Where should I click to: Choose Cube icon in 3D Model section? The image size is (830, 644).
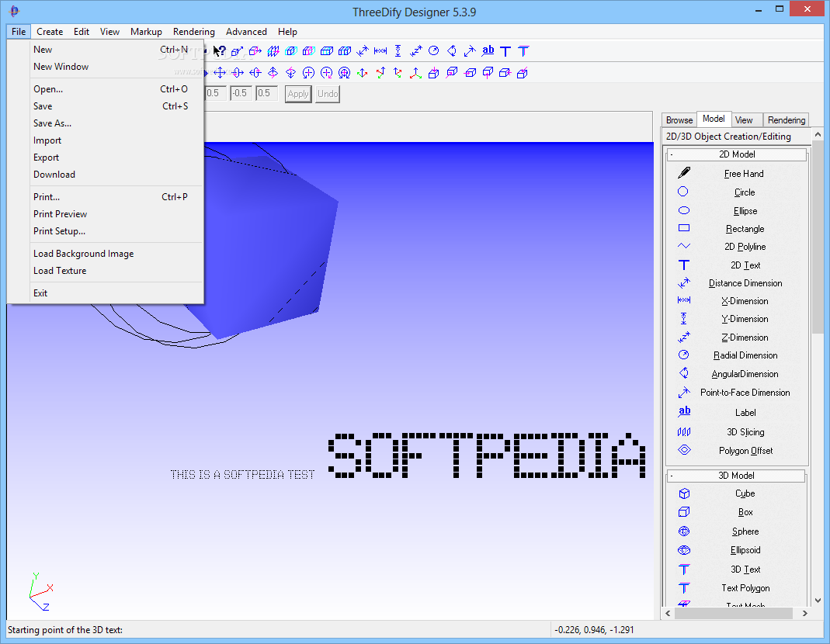(684, 493)
